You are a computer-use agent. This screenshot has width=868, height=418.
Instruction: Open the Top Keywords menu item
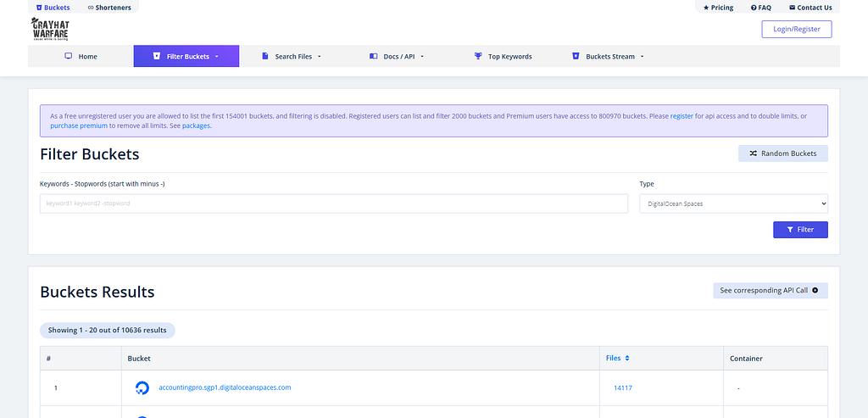pos(504,56)
